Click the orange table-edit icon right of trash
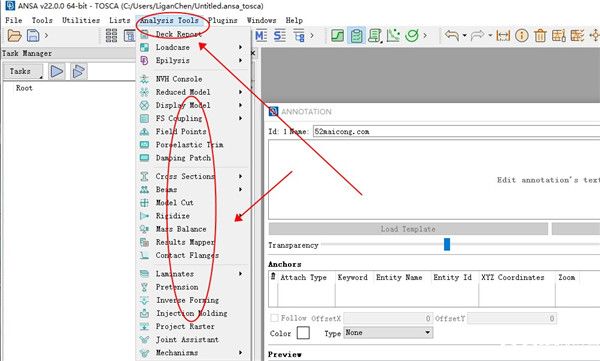 (x=559, y=36)
